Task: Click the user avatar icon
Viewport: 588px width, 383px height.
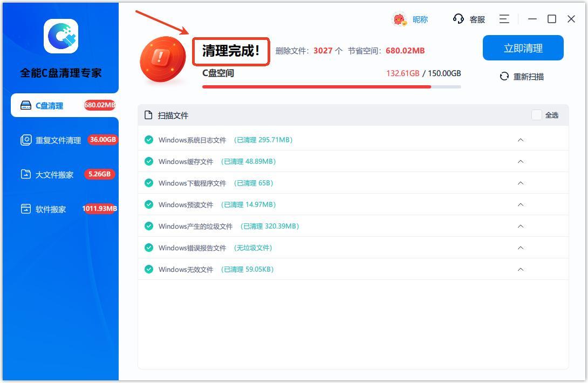Action: tap(399, 19)
